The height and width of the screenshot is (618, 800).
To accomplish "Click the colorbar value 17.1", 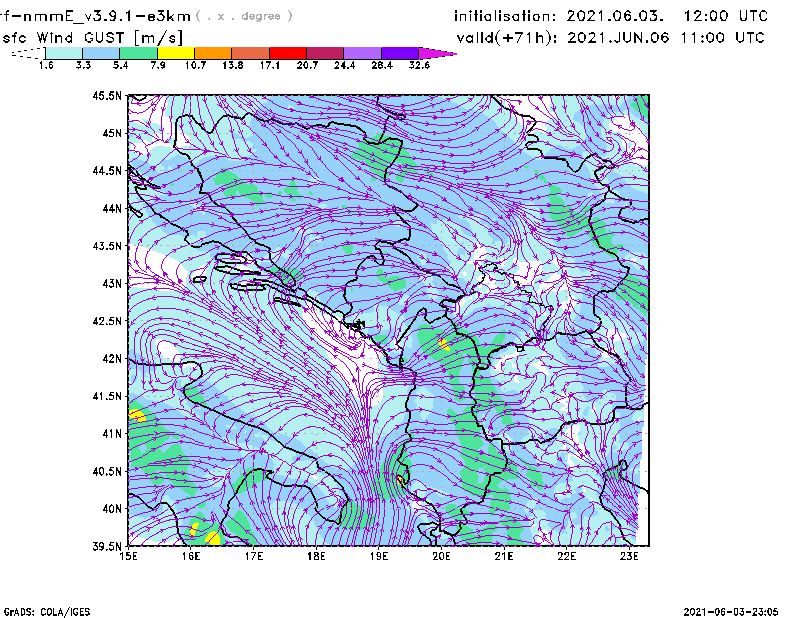I will tap(269, 65).
